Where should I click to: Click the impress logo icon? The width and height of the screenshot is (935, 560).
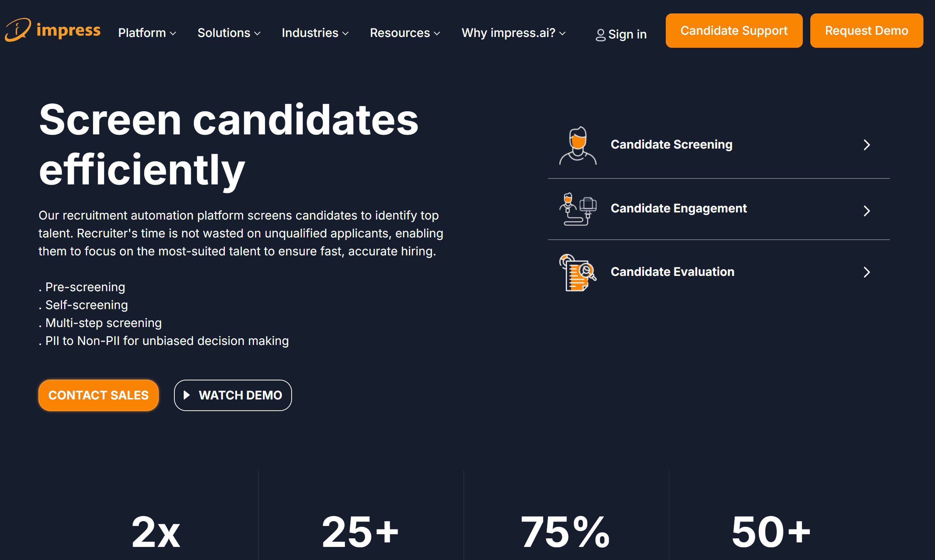tap(18, 29)
